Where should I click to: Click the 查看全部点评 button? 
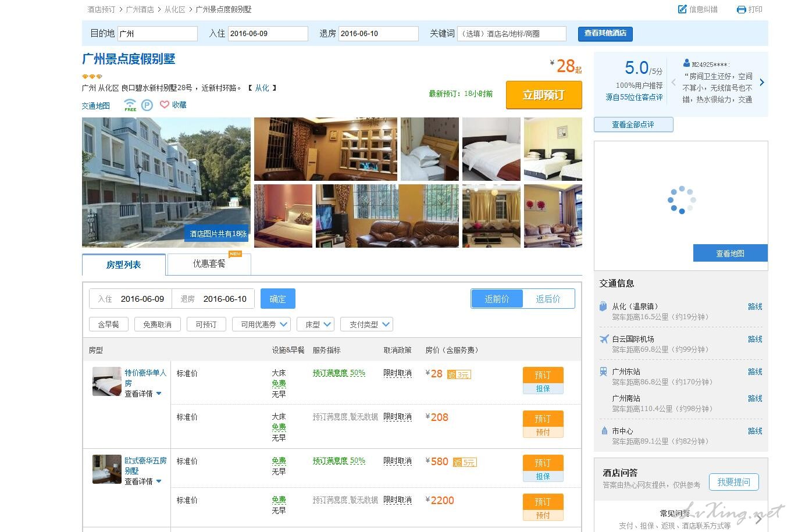pos(633,124)
